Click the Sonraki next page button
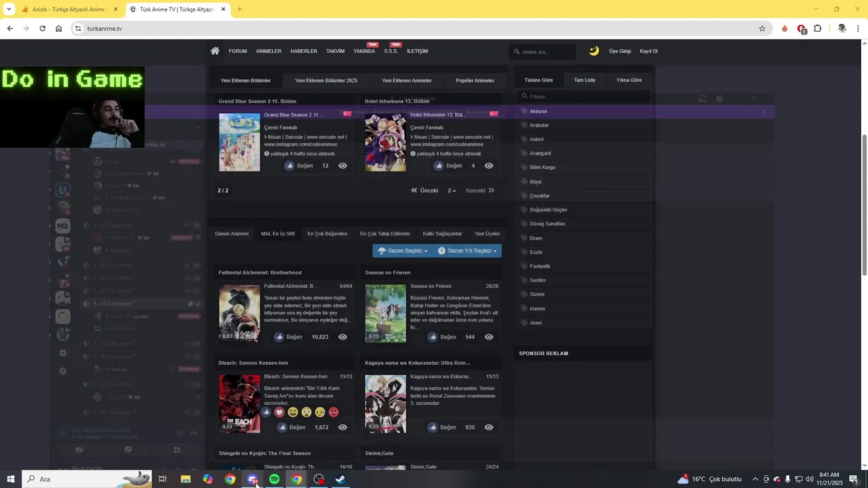The width and height of the screenshot is (868, 488). click(480, 190)
